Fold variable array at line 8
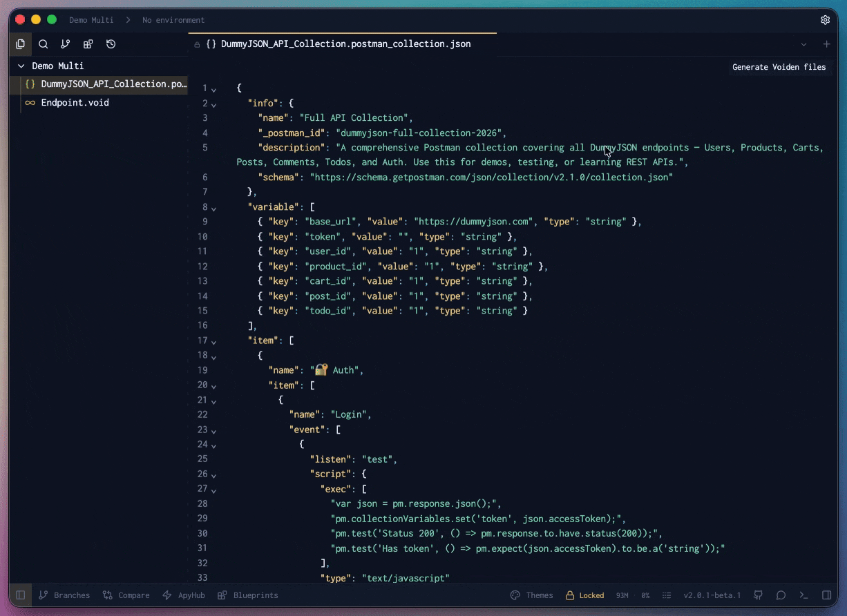Viewport: 847px width, 616px height. [213, 209]
